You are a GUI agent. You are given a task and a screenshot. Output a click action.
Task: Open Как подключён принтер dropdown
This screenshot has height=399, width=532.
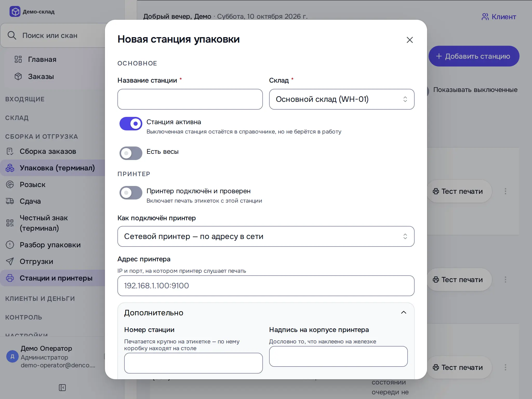[x=266, y=236]
